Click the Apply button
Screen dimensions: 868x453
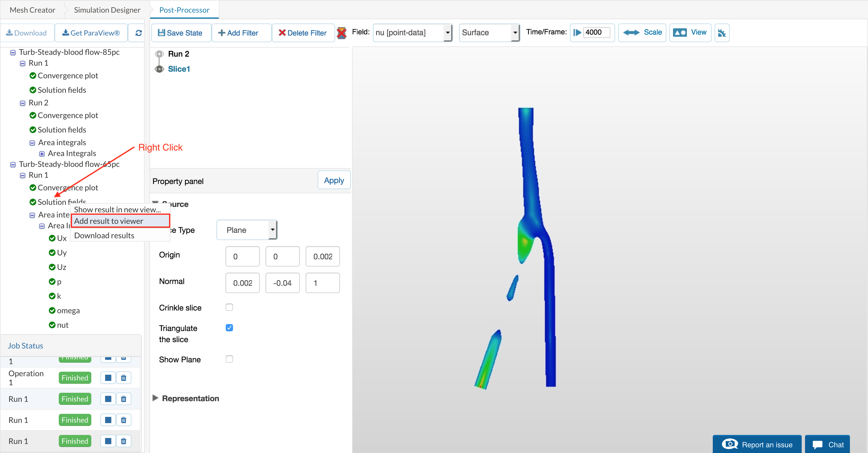pyautogui.click(x=334, y=180)
